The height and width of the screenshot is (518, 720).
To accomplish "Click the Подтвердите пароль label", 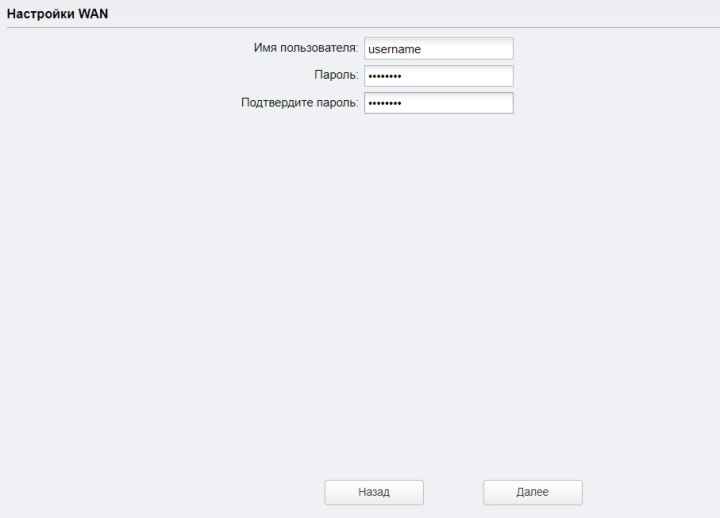I will coord(299,102).
